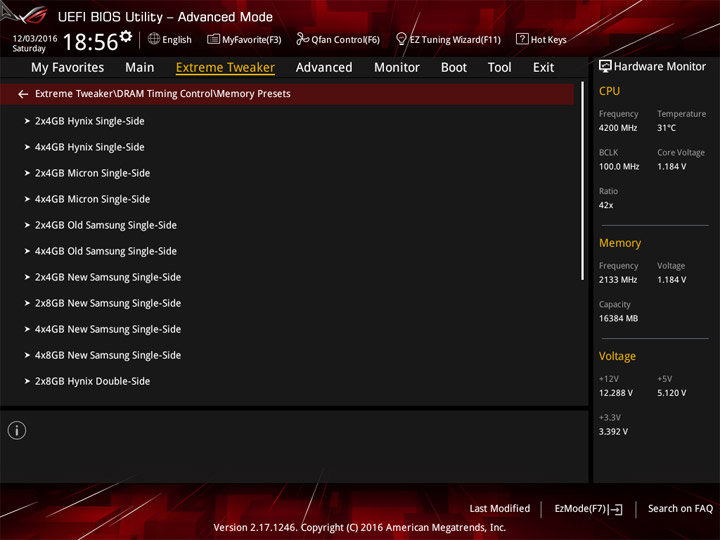Click the preset list scrollbar
Image resolution: width=720 pixels, height=540 pixels.
[x=582, y=181]
